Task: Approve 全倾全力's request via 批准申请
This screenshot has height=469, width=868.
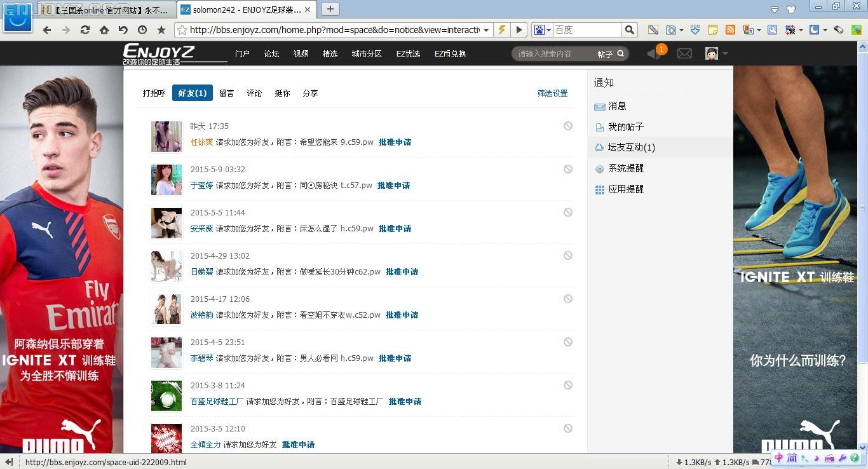Action: 298,445
